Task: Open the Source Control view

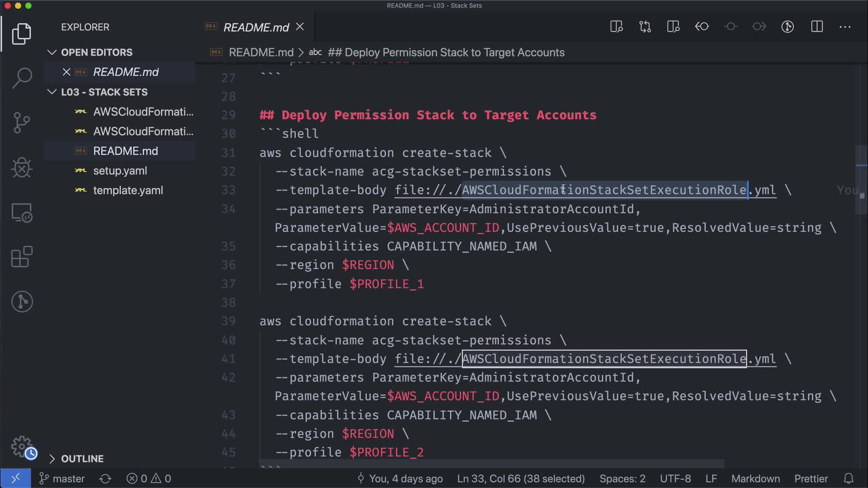Action: click(22, 122)
